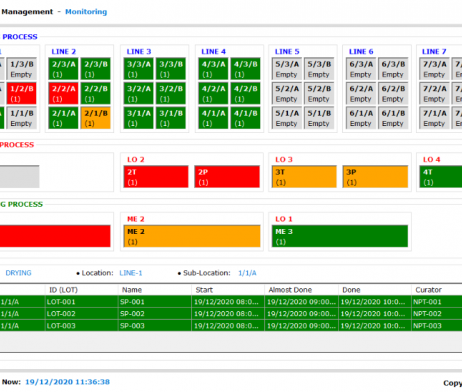Select green ME 3 box
The width and height of the screenshot is (462, 392).
pos(340,236)
